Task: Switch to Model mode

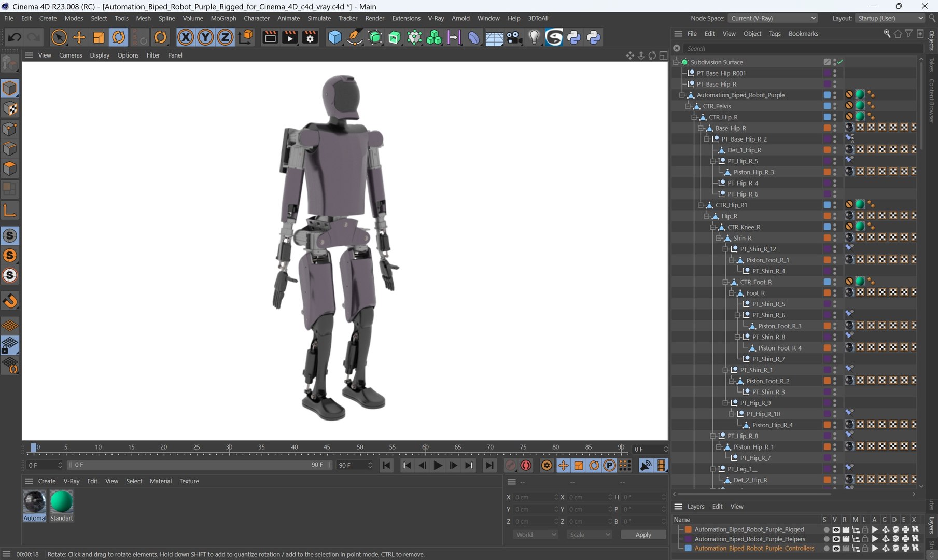Action: tap(10, 89)
